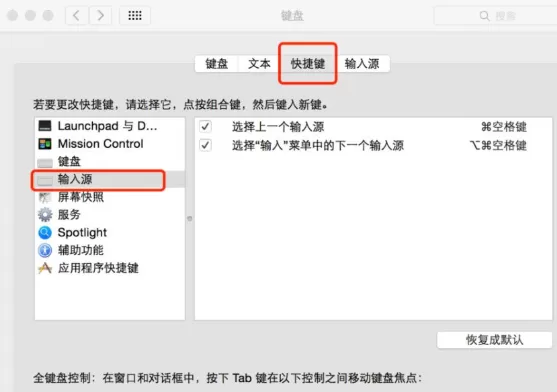Click the 屏幕快照 screenshot icon
Viewport: 557px width, 392px height.
(x=45, y=197)
